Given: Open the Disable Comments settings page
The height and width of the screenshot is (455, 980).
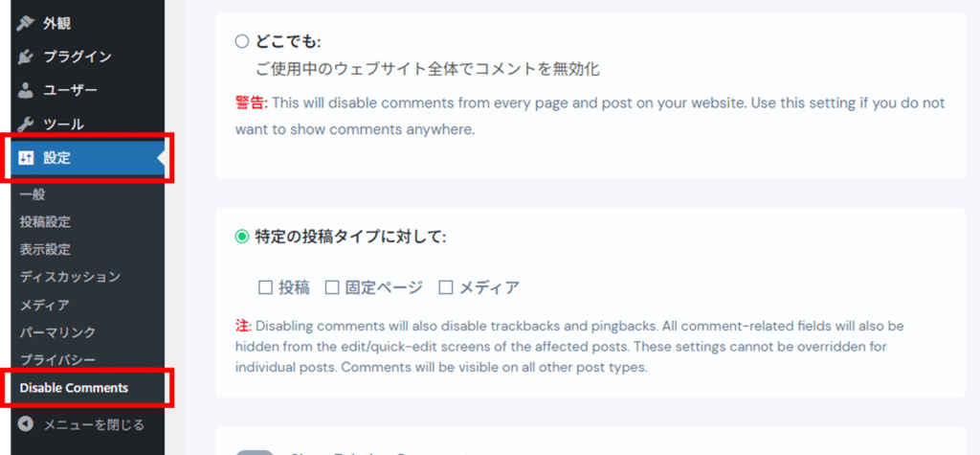Looking at the screenshot, I should click(x=74, y=388).
